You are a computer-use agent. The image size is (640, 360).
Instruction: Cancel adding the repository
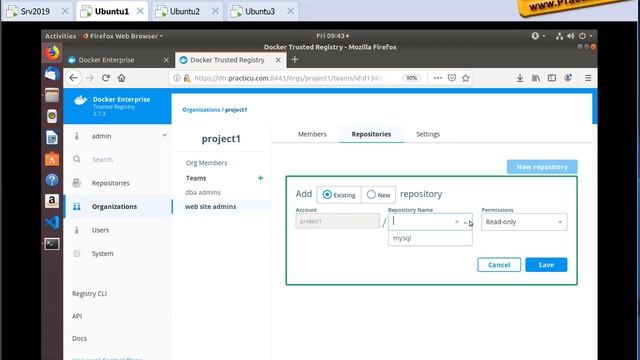click(499, 265)
